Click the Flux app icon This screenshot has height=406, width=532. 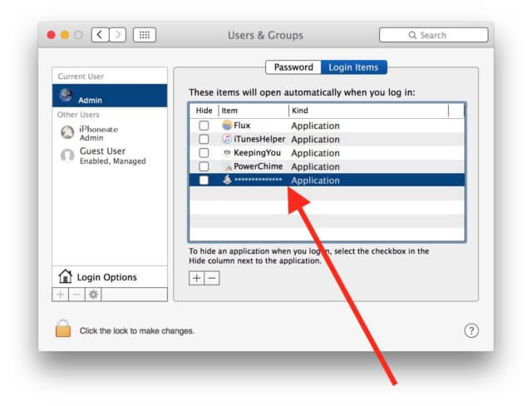(227, 126)
